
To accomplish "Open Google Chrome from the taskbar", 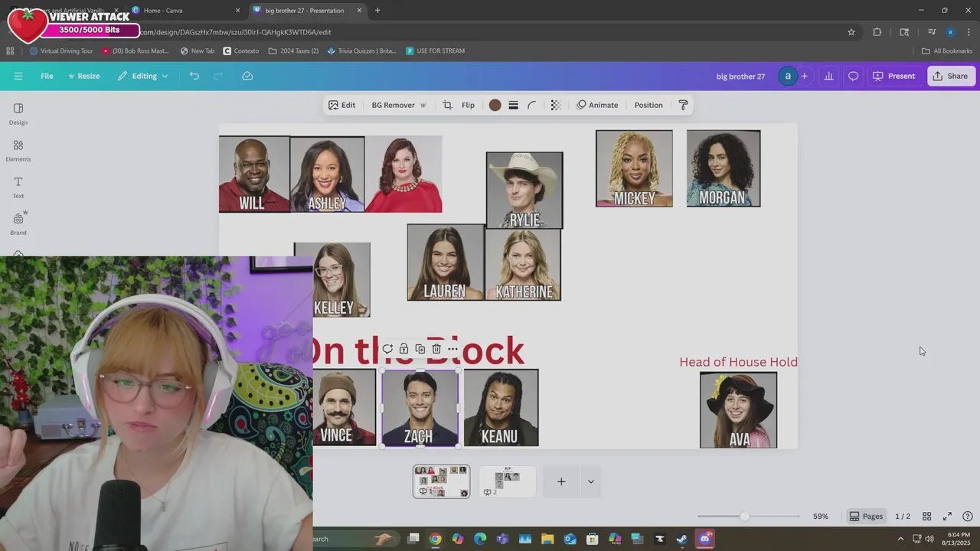I will pos(435,539).
